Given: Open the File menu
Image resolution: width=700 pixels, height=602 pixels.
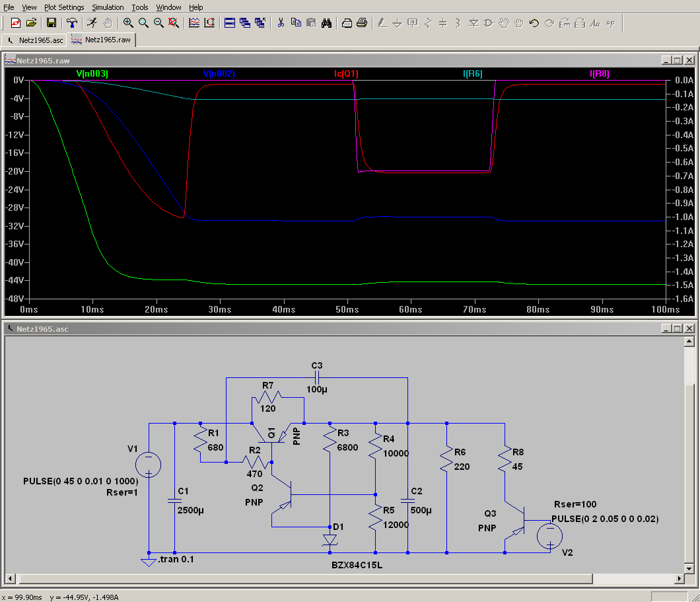Looking at the screenshot, I should coord(9,7).
